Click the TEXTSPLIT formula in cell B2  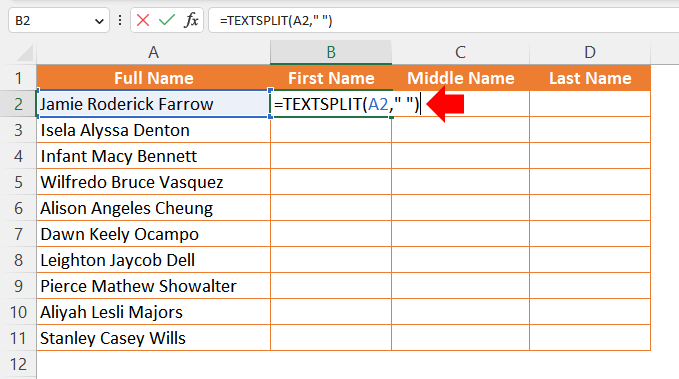pos(346,104)
